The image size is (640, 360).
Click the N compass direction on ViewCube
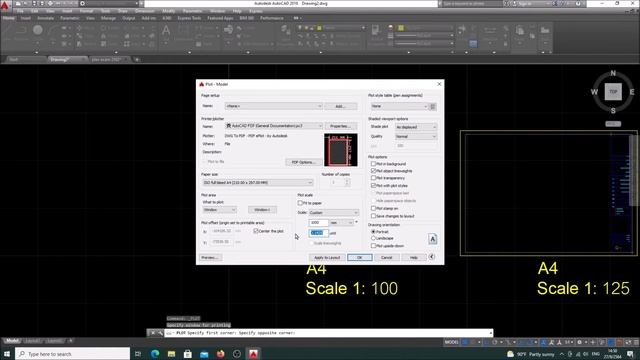[613, 73]
